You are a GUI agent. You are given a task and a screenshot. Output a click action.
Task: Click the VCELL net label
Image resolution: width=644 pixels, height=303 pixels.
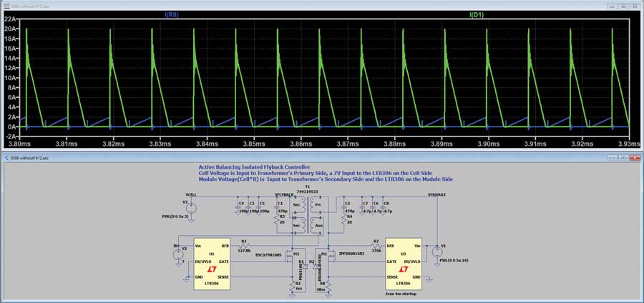(x=191, y=194)
